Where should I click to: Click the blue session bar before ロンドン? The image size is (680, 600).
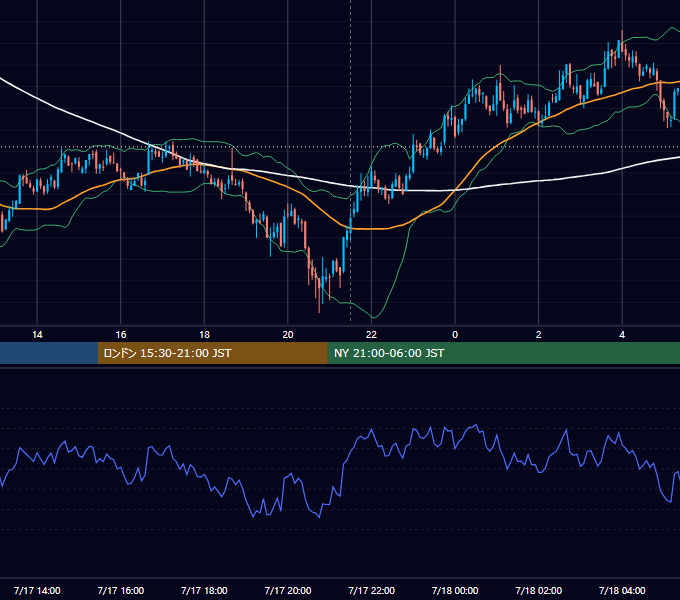tap(49, 353)
